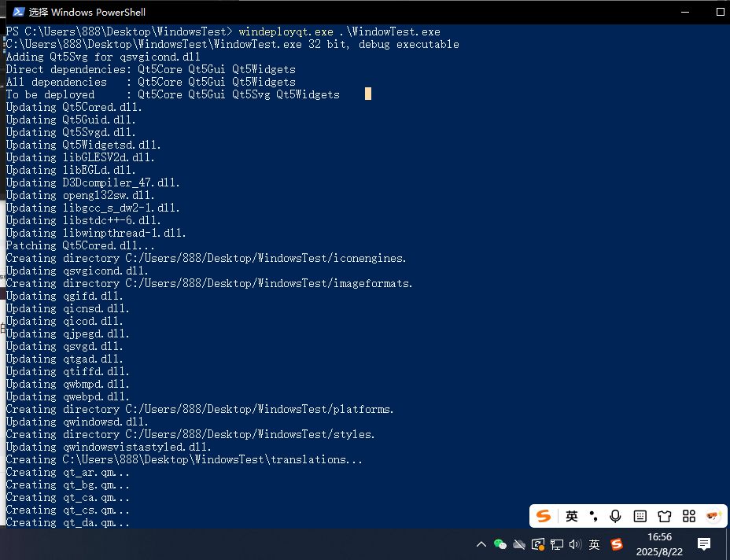730x560 pixels.
Task: Click the 'Updating libEGLd.dll.' line
Action: tap(71, 170)
